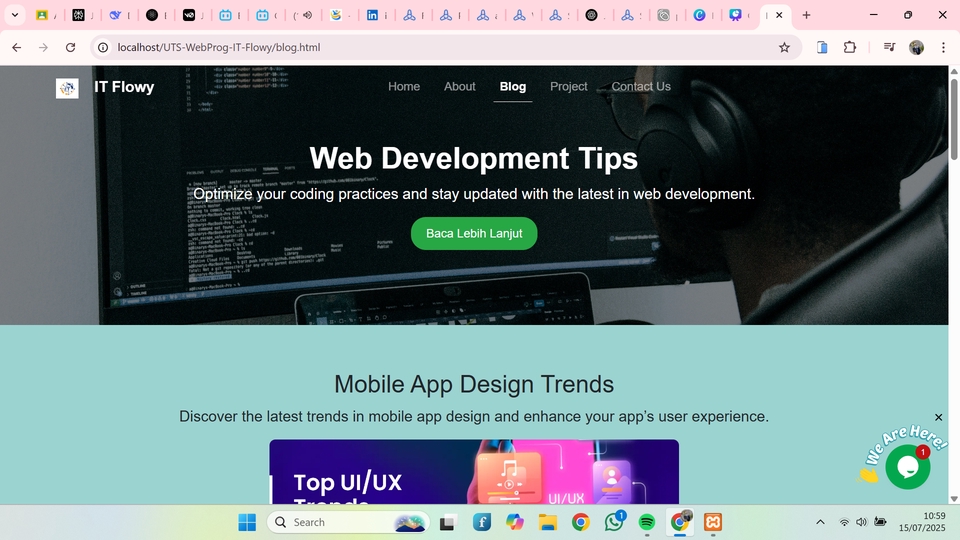Open the Project page

pos(568,86)
